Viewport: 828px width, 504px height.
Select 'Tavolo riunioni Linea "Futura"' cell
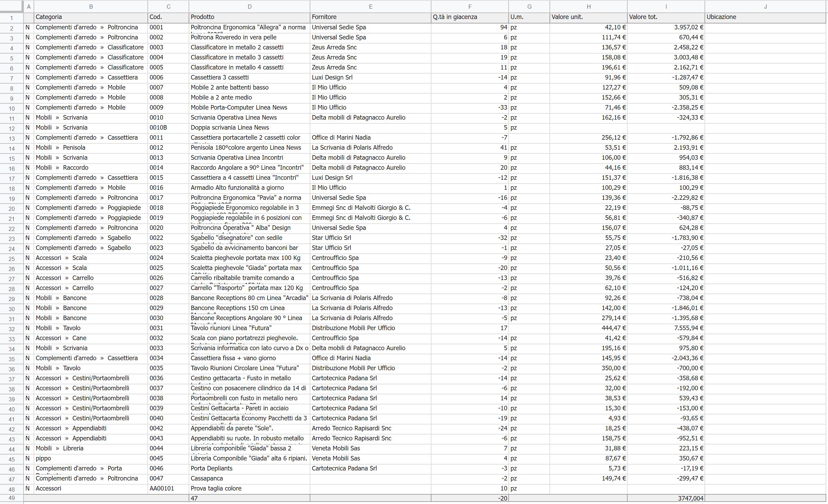(249, 328)
